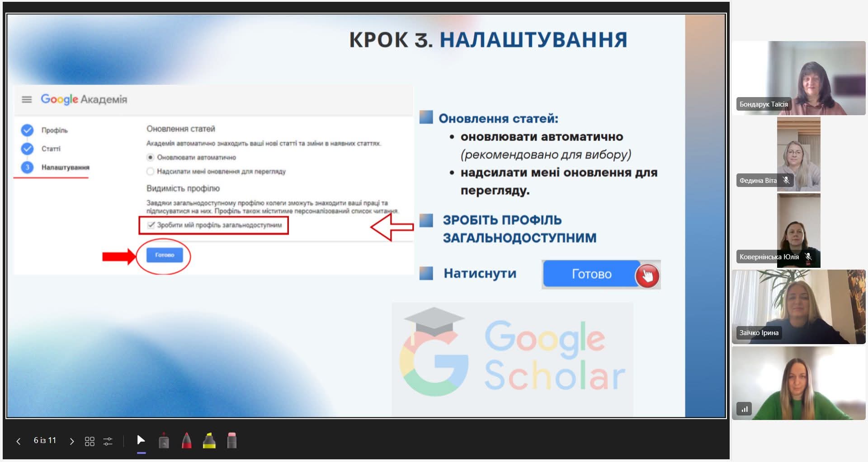Select the pink eraser tool
This screenshot has width=868, height=462.
point(231,441)
